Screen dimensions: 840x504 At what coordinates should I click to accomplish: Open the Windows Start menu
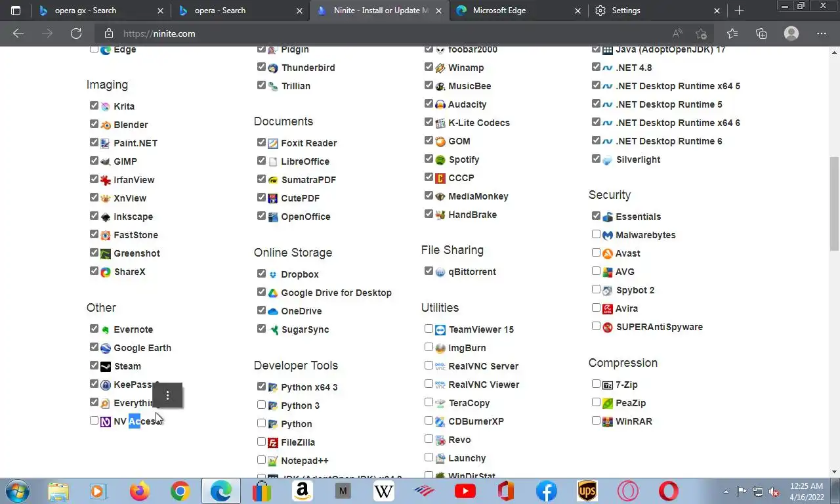17,491
